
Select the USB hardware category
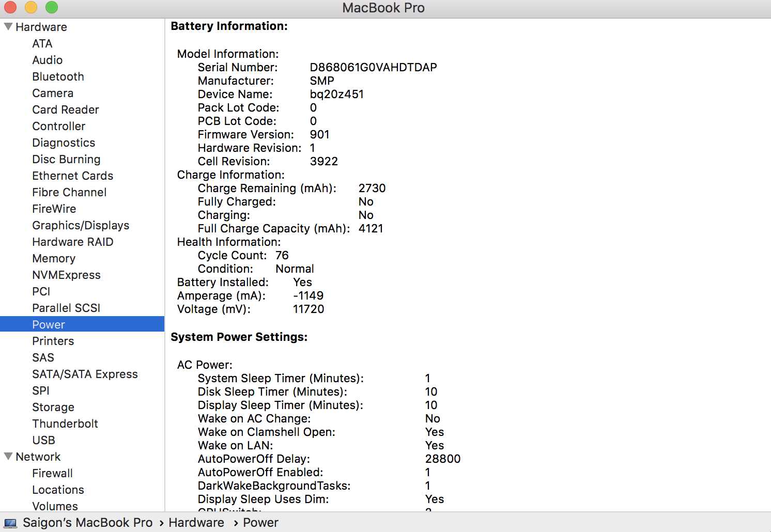(x=43, y=440)
